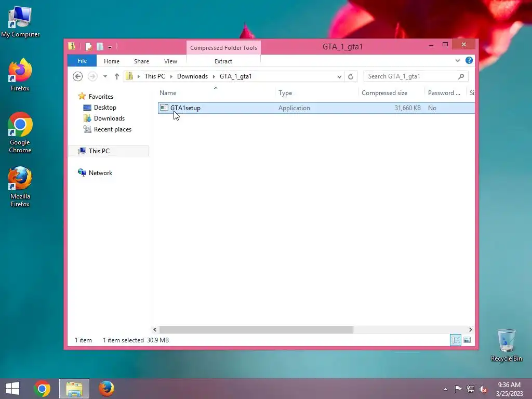Select Network in navigation pane
532x399 pixels.
click(100, 172)
